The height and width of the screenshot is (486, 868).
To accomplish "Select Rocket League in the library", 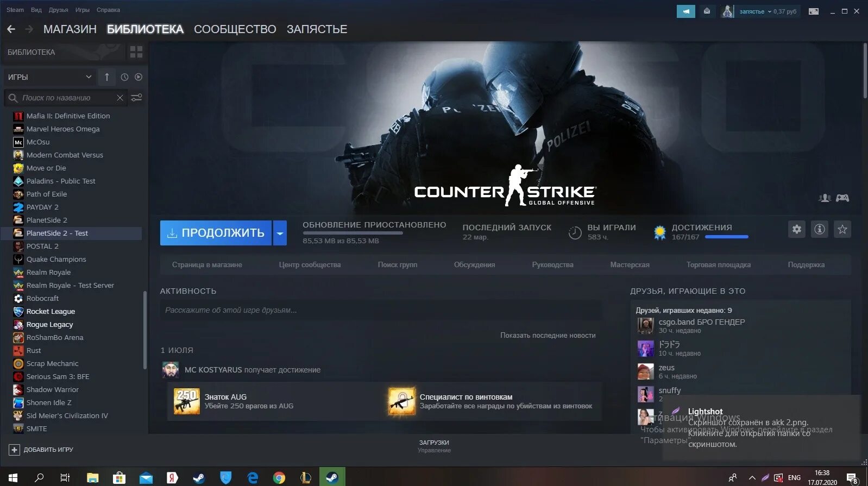I will (x=51, y=312).
